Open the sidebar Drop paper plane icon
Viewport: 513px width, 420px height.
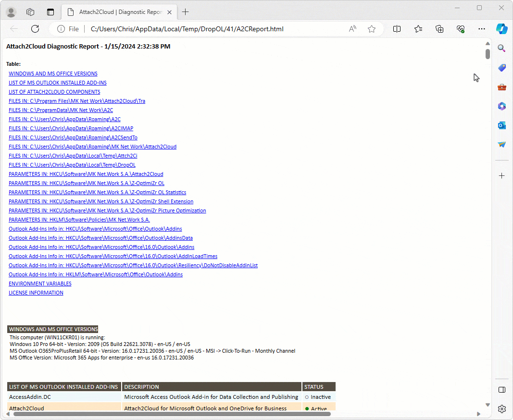[x=501, y=145]
